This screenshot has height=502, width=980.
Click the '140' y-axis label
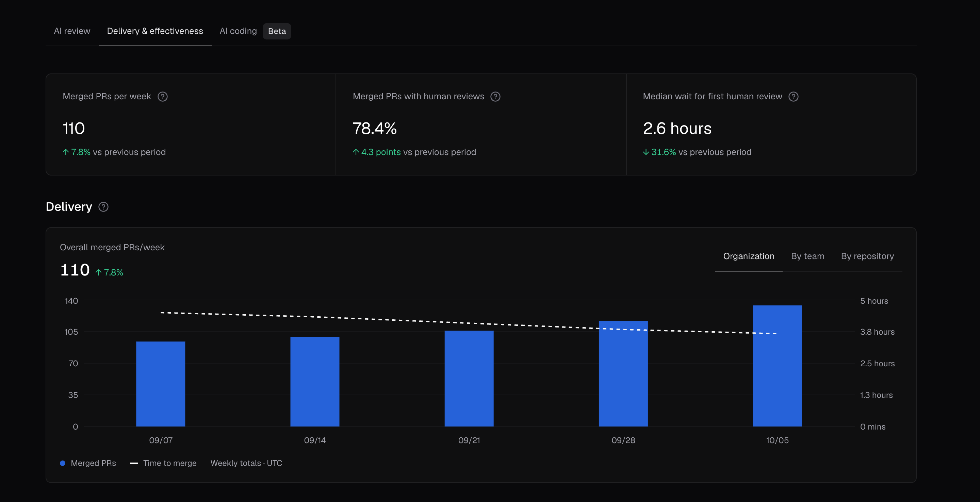click(x=71, y=301)
